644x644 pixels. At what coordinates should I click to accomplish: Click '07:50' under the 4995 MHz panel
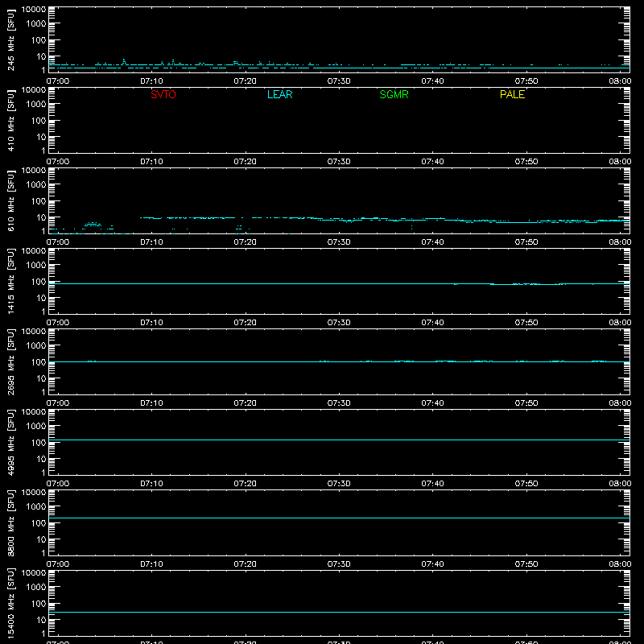pos(526,484)
